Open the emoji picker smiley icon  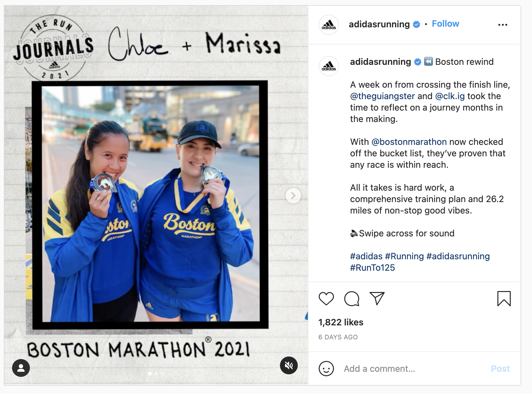coord(326,369)
